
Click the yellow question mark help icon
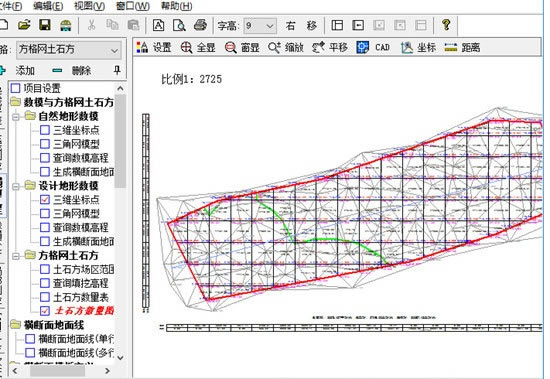coord(446,25)
